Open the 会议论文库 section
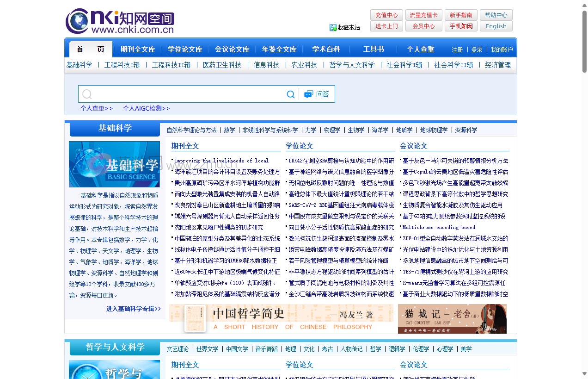Screen dimensions: 588x379 pyautogui.click(x=232, y=49)
